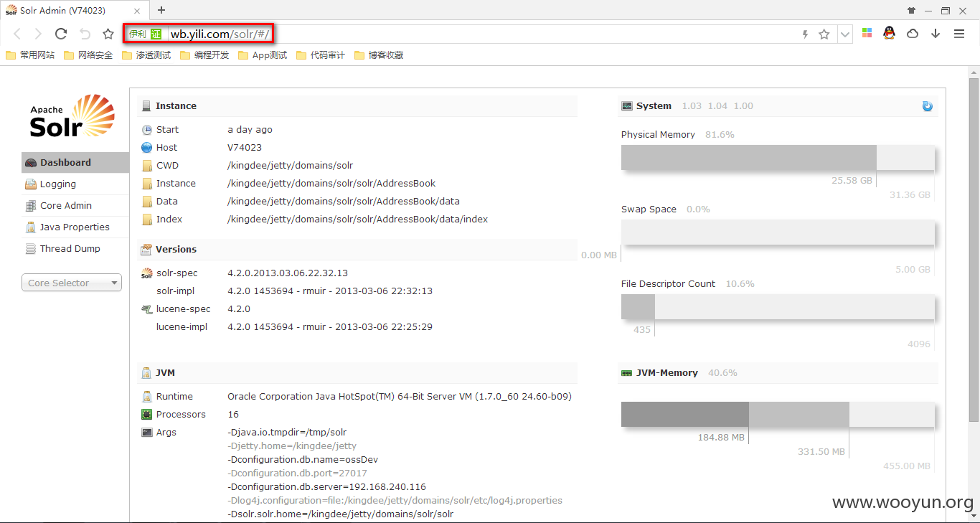Click the folder icon beside Index
This screenshot has width=980, height=523.
tap(147, 220)
